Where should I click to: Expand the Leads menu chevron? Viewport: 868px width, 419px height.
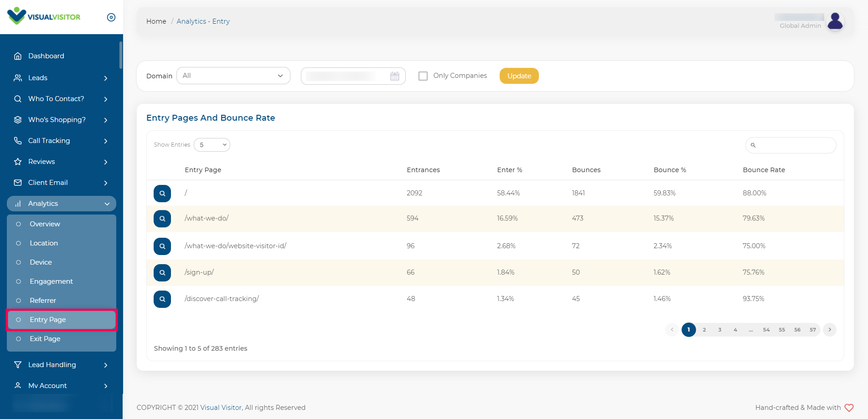click(106, 78)
